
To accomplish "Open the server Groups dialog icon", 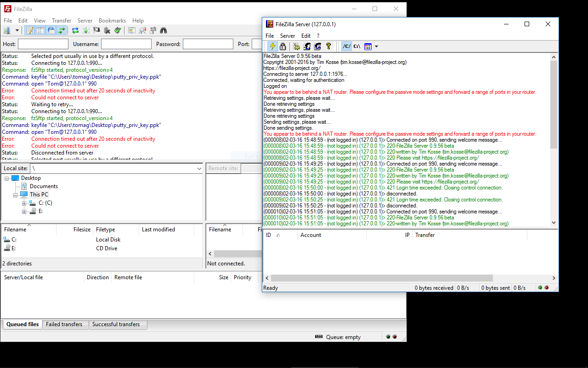I will (x=317, y=46).
